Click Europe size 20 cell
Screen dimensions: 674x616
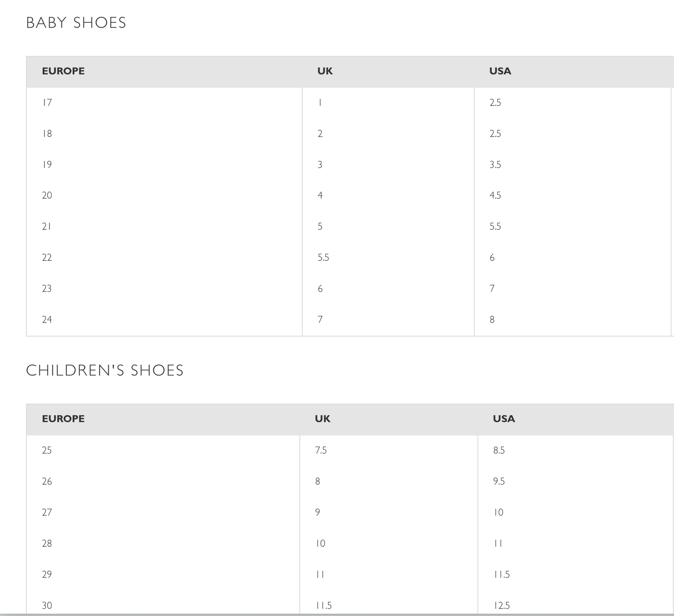pos(47,195)
